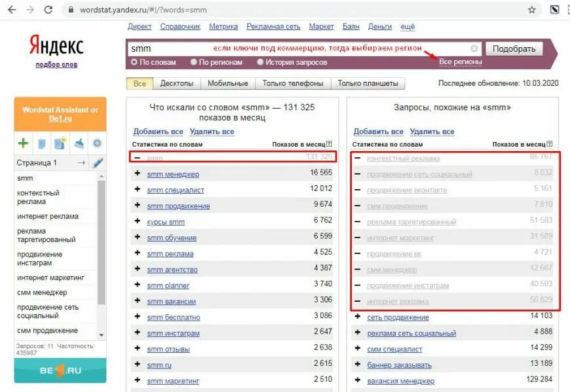570x392 pixels.
Task: Click the browser bookmark star icon
Action: pyautogui.click(x=532, y=10)
